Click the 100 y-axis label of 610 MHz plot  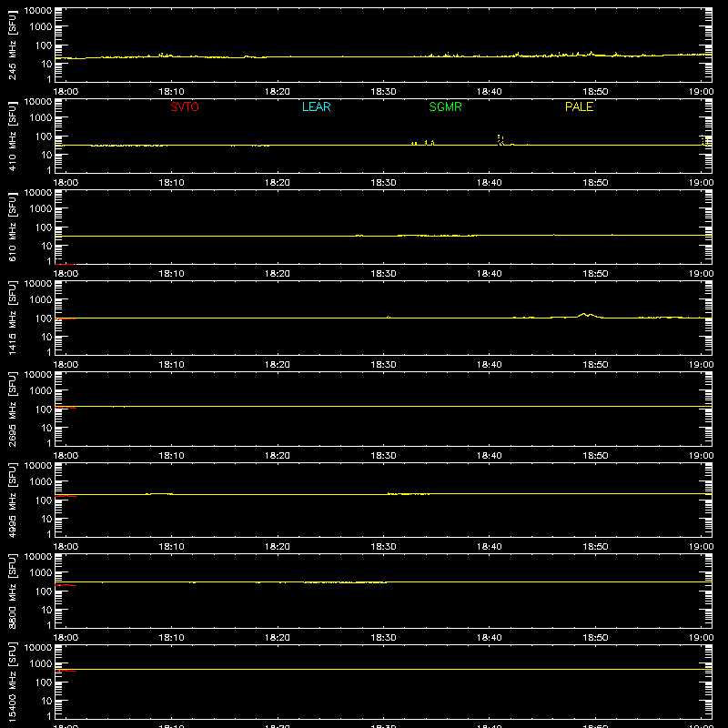click(x=43, y=227)
